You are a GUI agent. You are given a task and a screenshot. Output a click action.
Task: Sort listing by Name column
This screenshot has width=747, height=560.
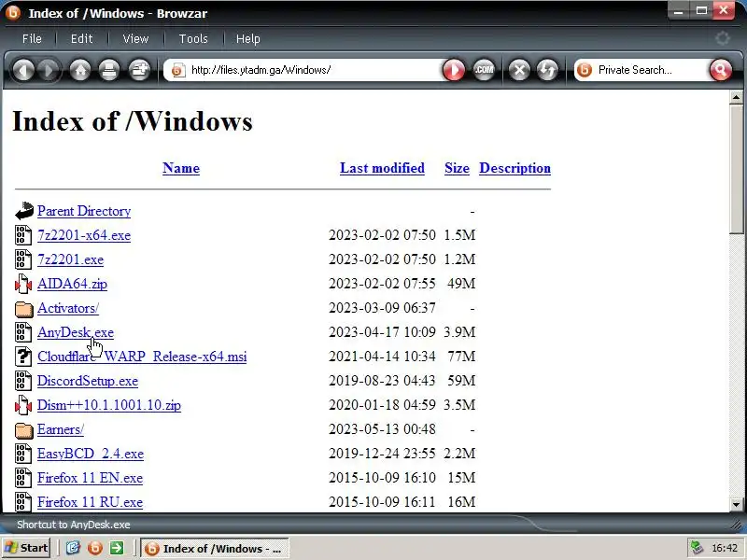coord(181,168)
